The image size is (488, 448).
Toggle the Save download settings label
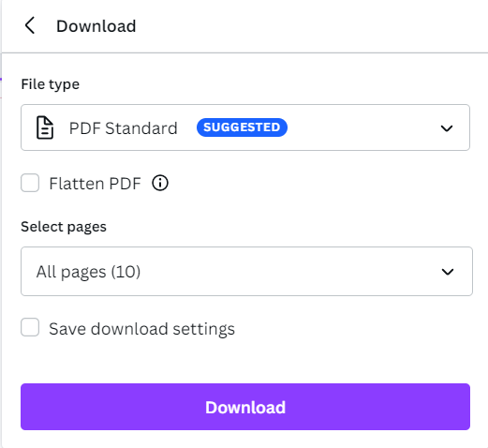click(141, 329)
